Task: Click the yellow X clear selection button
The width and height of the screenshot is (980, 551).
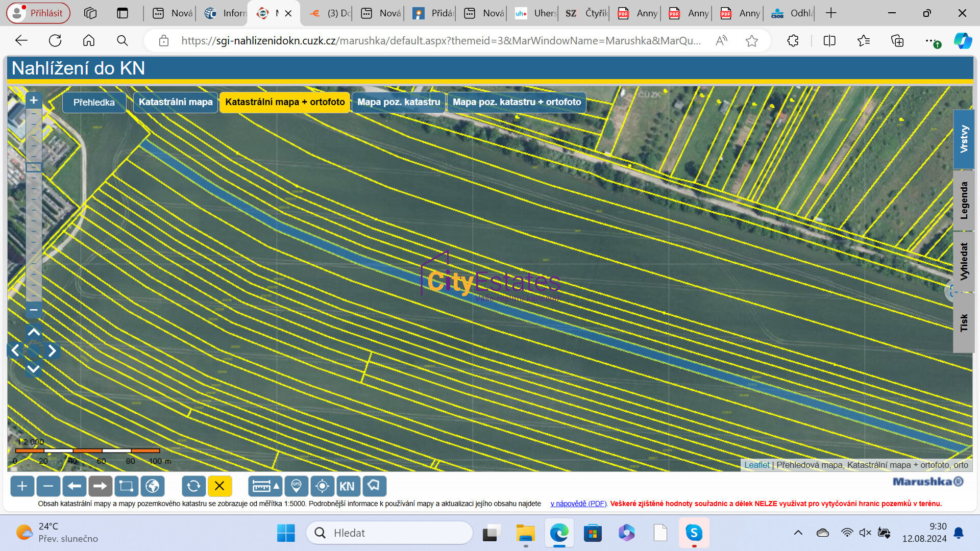Action: (x=219, y=486)
